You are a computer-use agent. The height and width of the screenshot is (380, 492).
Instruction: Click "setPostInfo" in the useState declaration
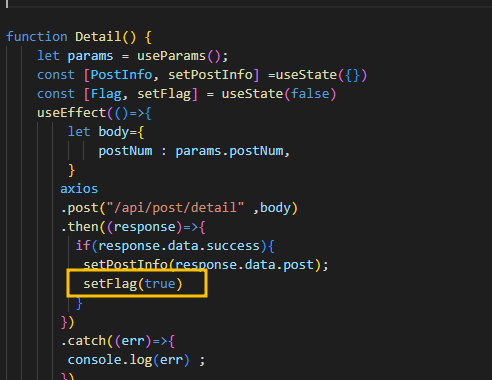point(210,75)
